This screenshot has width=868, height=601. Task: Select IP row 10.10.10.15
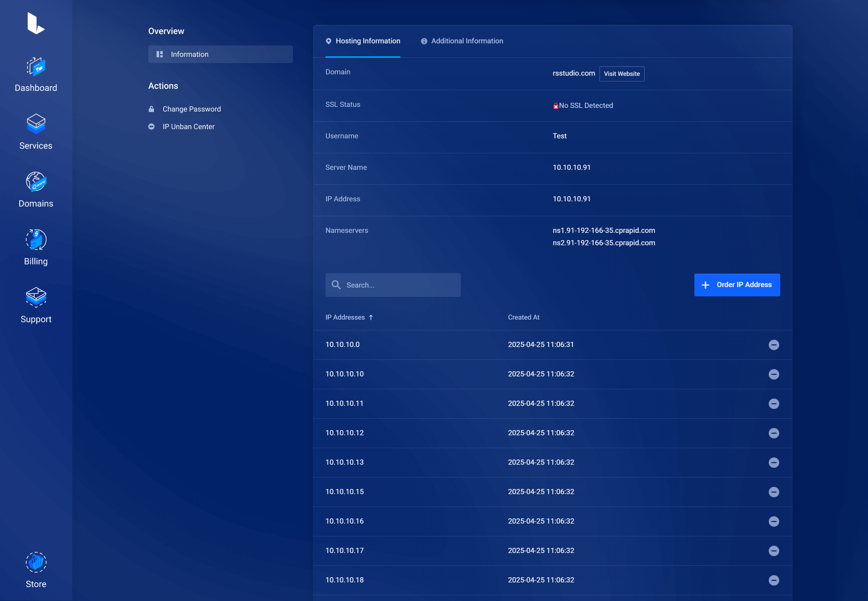click(x=552, y=492)
